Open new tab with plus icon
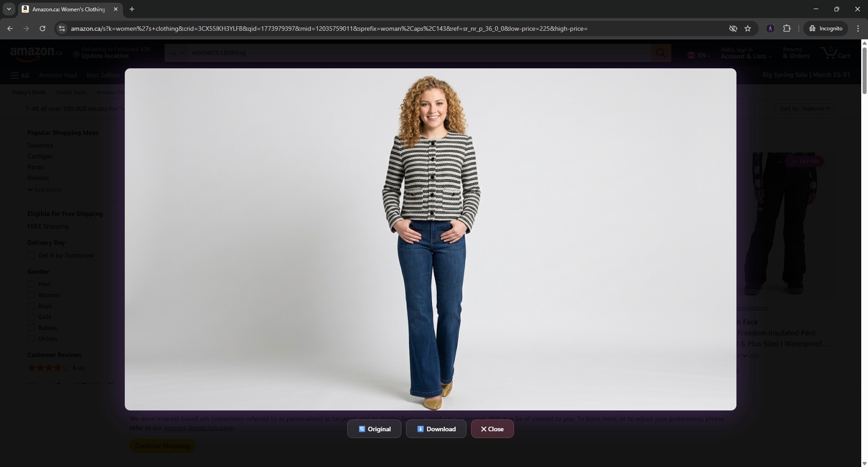 click(x=132, y=9)
